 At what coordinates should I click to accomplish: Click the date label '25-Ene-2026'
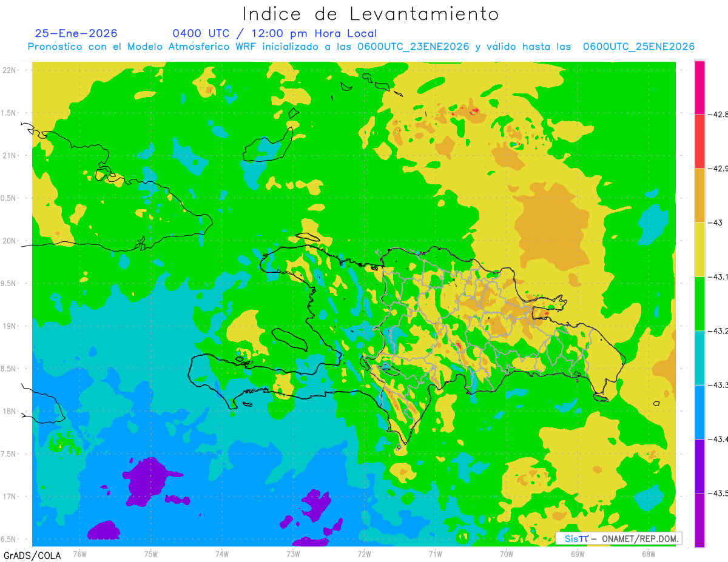pos(76,33)
